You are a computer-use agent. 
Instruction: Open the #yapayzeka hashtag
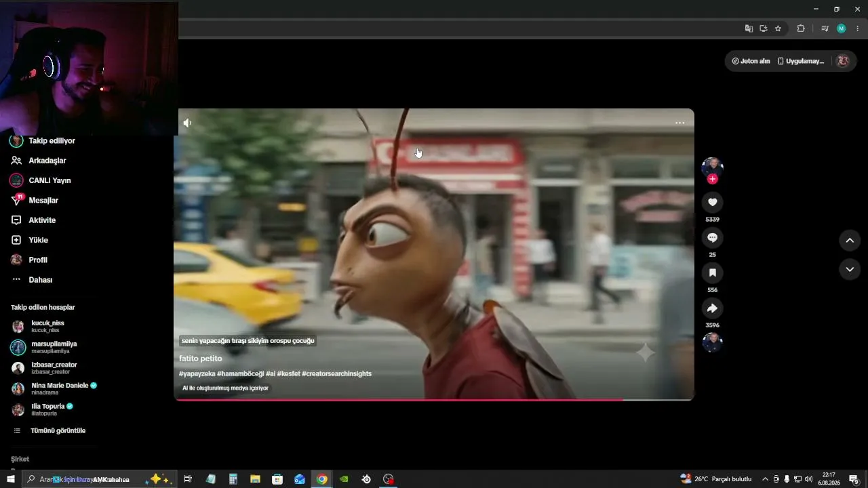(197, 373)
